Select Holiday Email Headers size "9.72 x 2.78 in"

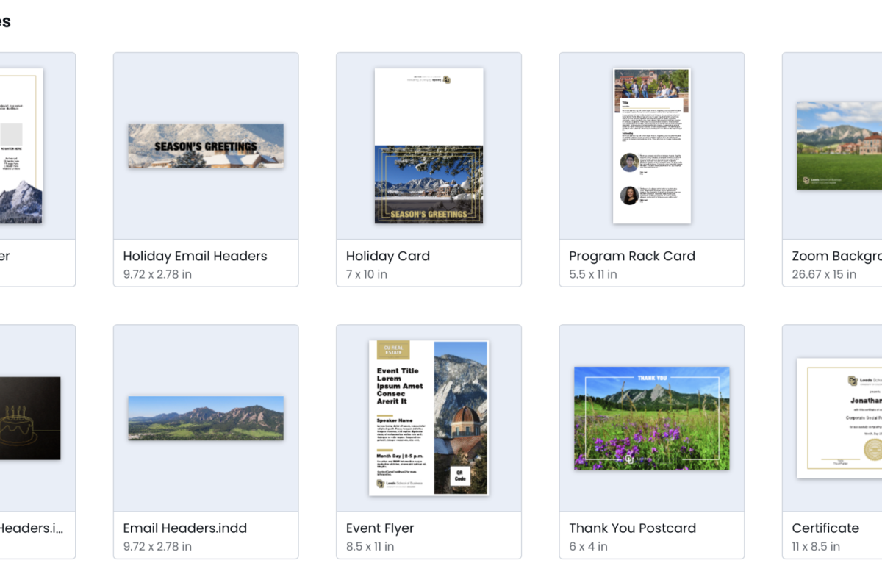[x=157, y=274]
